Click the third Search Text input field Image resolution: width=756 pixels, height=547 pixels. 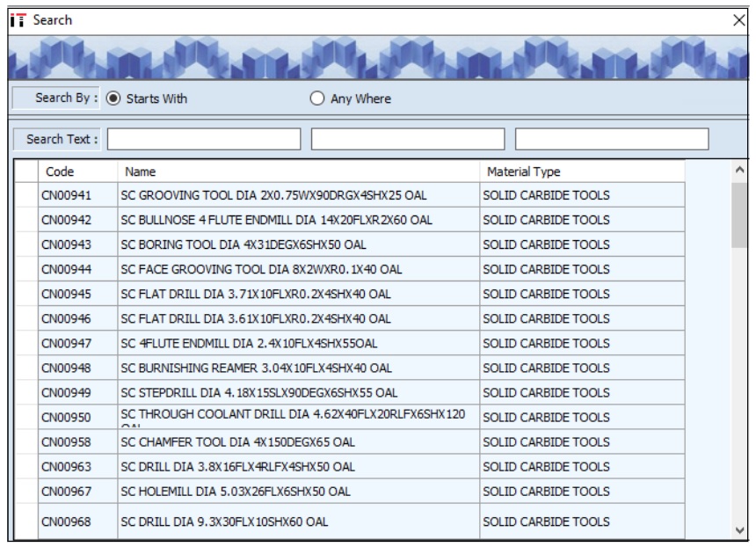[612, 139]
